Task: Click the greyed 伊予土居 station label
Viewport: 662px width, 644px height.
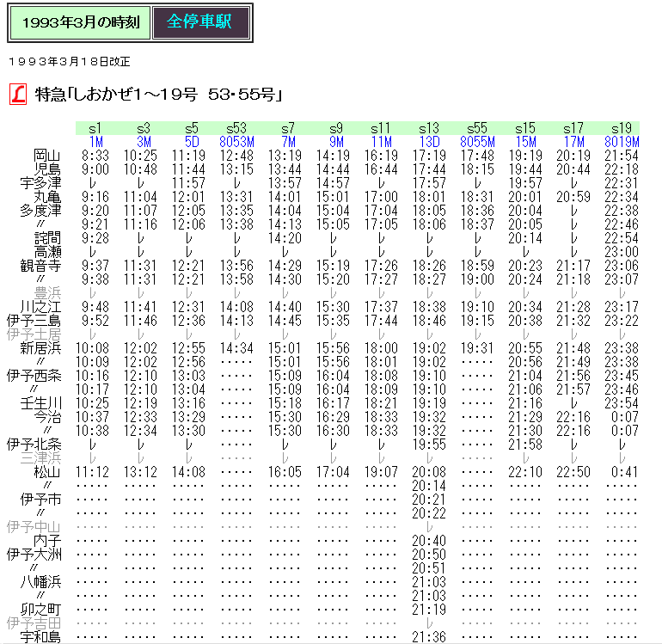Action: tap(34, 334)
